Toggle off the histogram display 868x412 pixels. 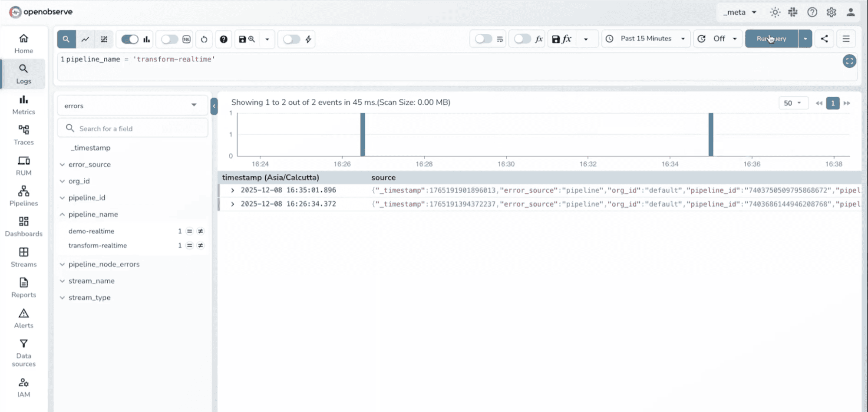(129, 39)
